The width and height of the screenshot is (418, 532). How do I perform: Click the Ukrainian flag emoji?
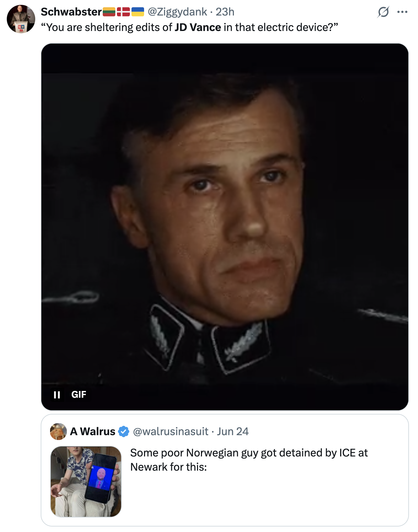138,12
